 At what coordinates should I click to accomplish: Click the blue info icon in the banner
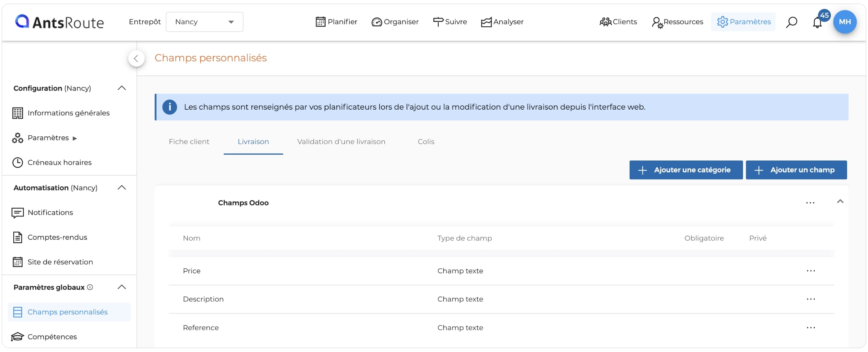pos(170,107)
